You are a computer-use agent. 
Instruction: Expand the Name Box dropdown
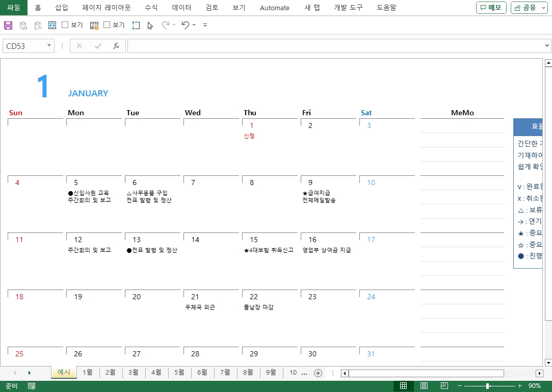49,46
